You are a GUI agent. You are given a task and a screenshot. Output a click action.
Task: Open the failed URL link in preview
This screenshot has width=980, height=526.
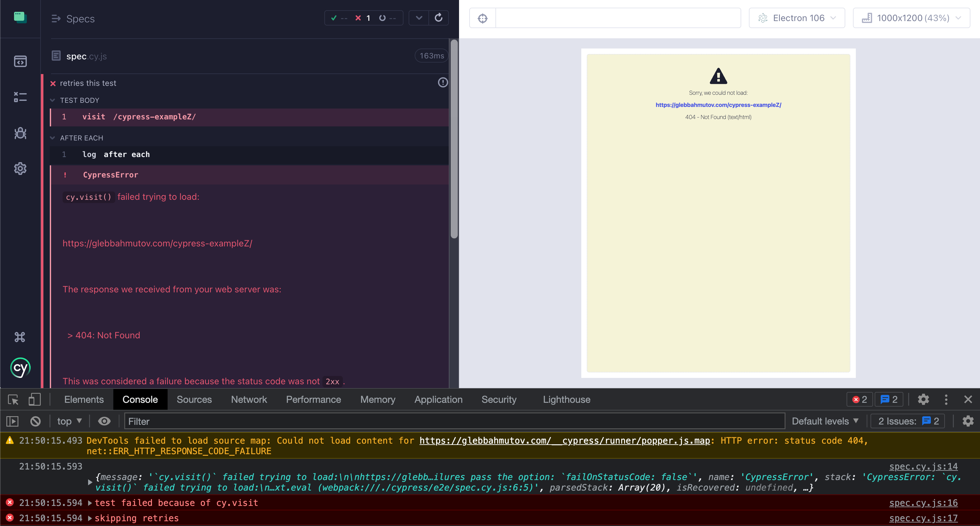coord(718,105)
